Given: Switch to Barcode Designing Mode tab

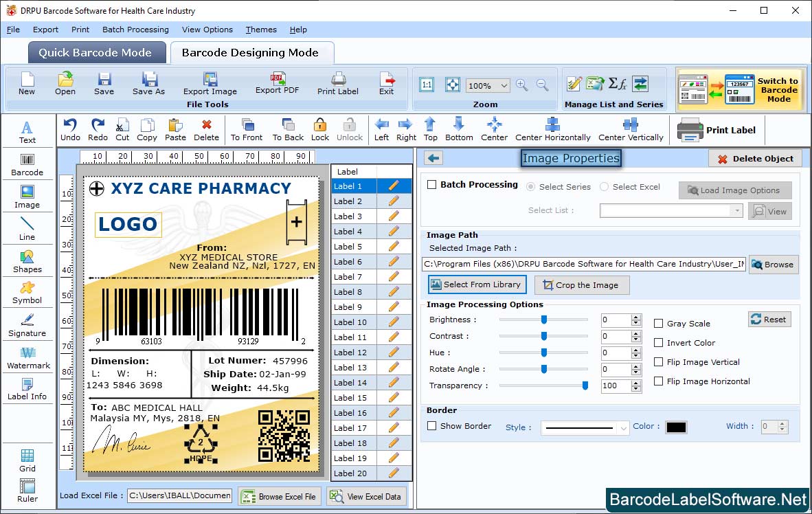Looking at the screenshot, I should 251,52.
